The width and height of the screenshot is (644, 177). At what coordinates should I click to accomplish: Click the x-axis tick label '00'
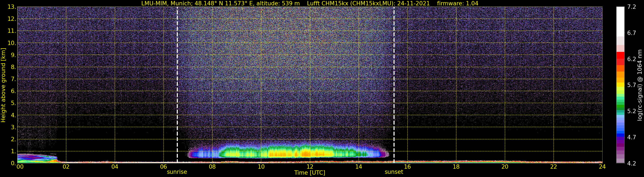(20, 167)
